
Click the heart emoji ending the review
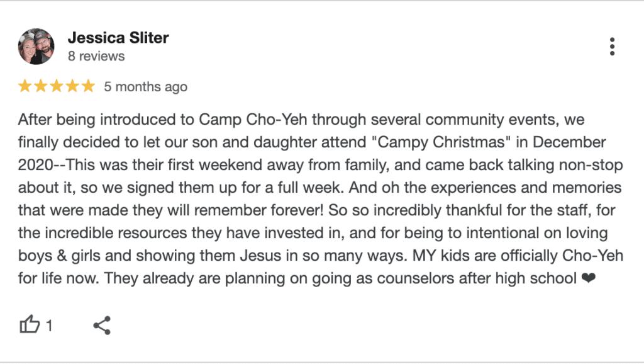click(588, 278)
